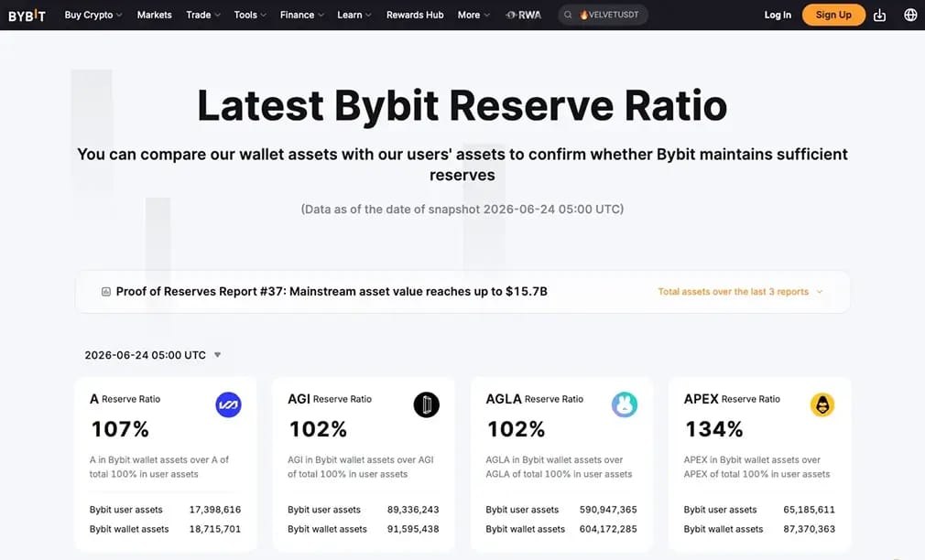The width and height of the screenshot is (925, 560).
Task: Click user assets value 590,947,365
Action: (608, 510)
